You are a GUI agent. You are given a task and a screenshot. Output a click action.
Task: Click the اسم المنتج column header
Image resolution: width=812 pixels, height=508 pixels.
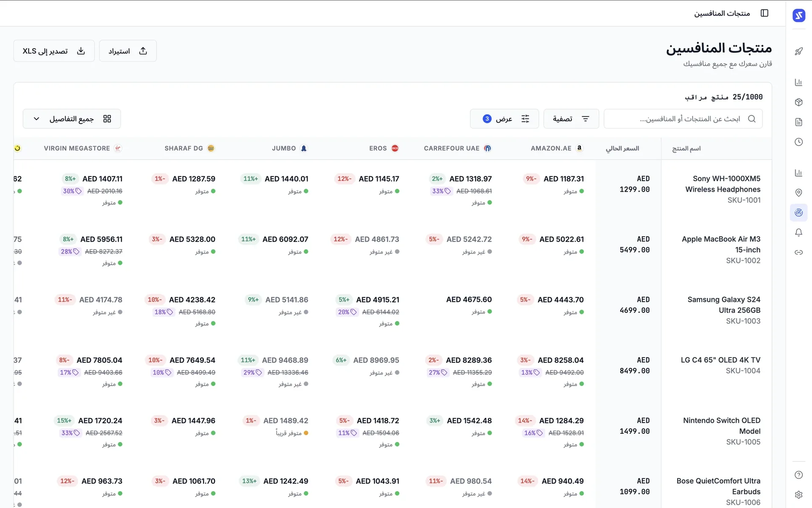686,149
